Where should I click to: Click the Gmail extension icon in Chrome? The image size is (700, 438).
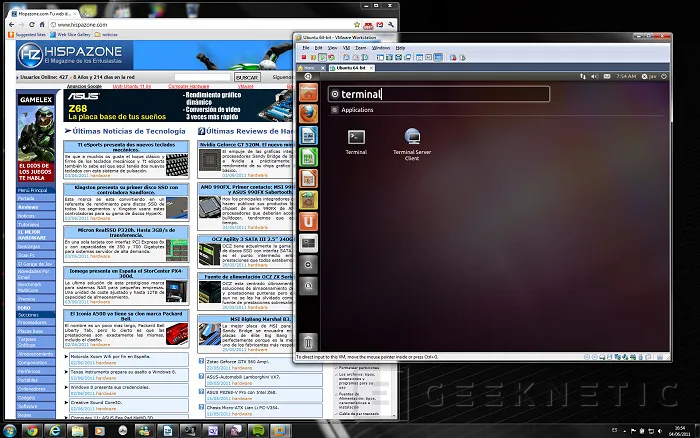(379, 25)
